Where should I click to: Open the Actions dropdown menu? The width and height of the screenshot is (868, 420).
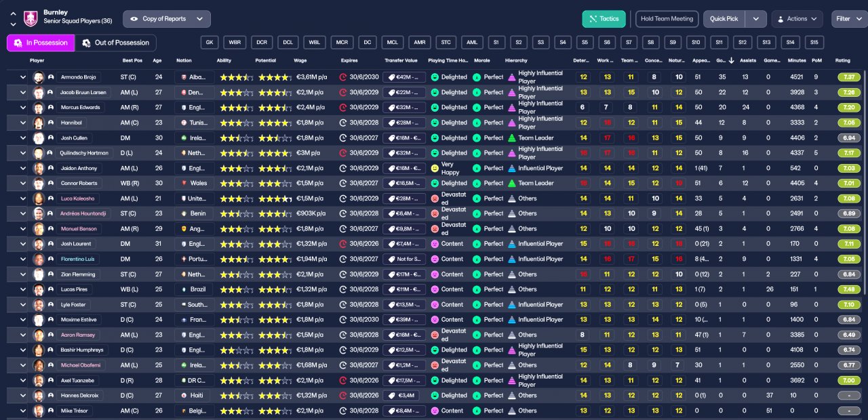point(797,19)
